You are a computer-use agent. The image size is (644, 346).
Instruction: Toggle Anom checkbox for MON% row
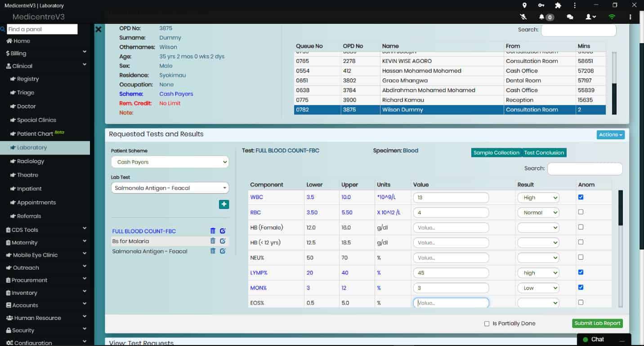tap(581, 287)
